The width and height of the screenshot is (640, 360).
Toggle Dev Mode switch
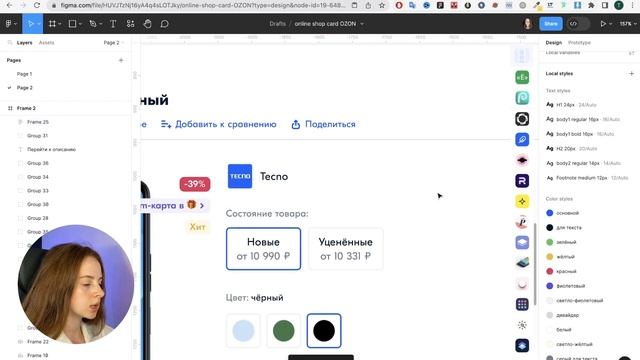(x=578, y=24)
